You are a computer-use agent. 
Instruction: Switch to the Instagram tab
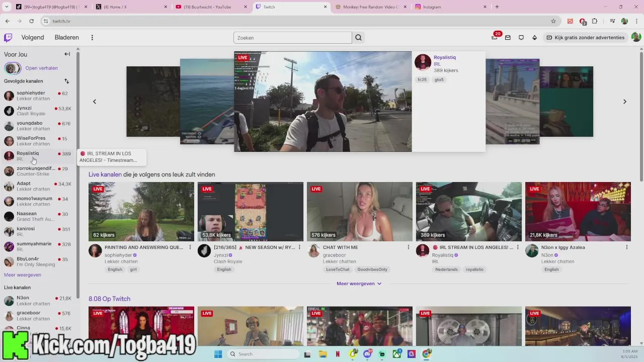451,7
